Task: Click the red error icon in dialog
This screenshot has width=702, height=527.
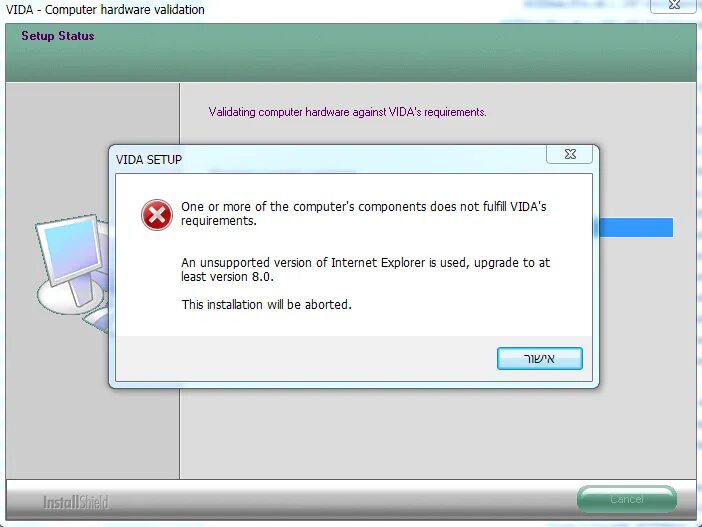Action: point(157,215)
